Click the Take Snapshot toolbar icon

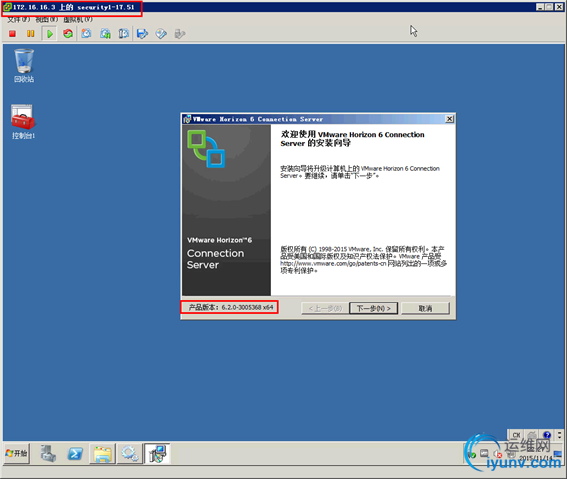(86, 34)
